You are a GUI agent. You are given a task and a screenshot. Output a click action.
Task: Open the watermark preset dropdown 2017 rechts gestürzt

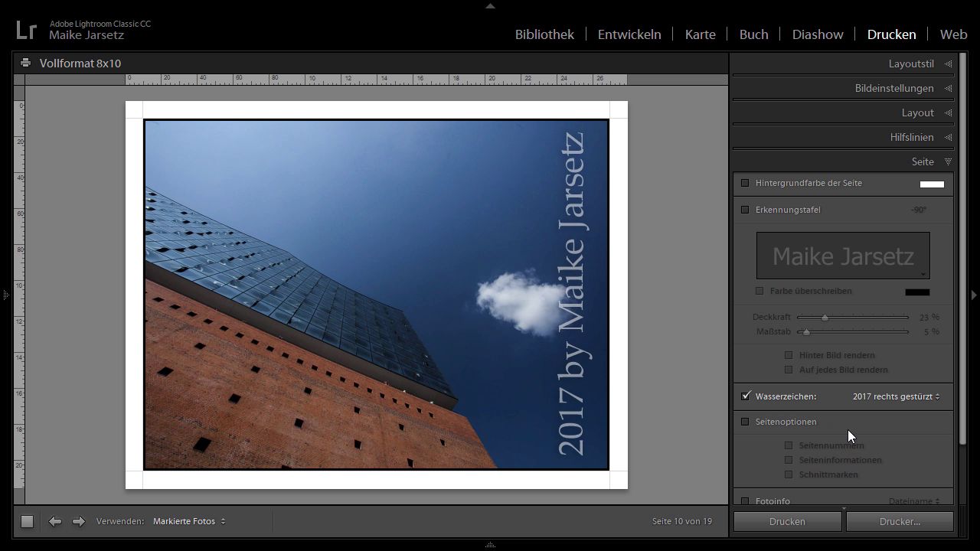click(897, 396)
